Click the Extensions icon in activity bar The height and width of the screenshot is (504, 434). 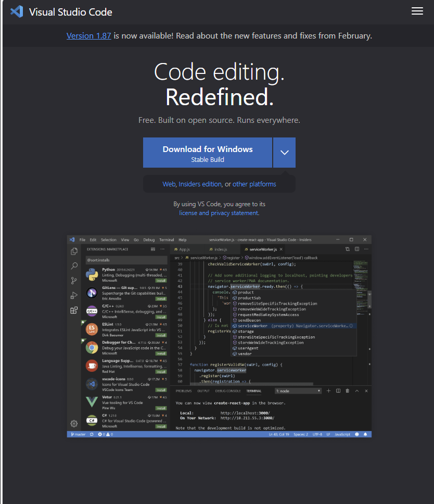pos(74,310)
